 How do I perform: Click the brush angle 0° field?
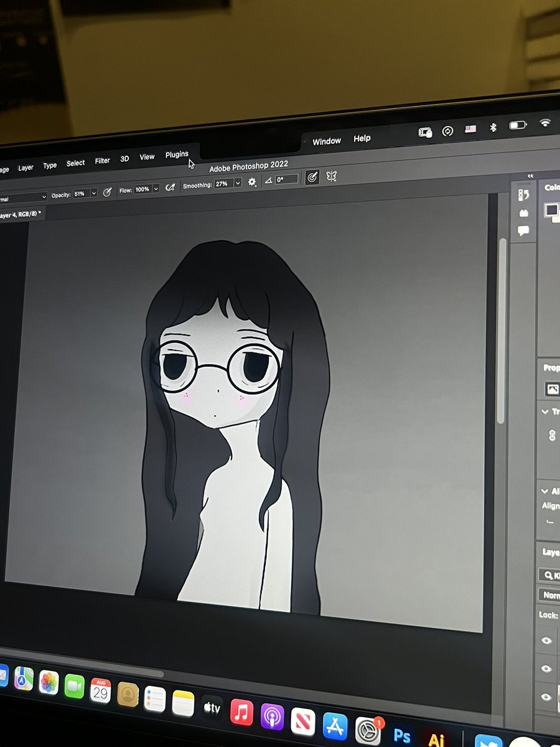287,179
